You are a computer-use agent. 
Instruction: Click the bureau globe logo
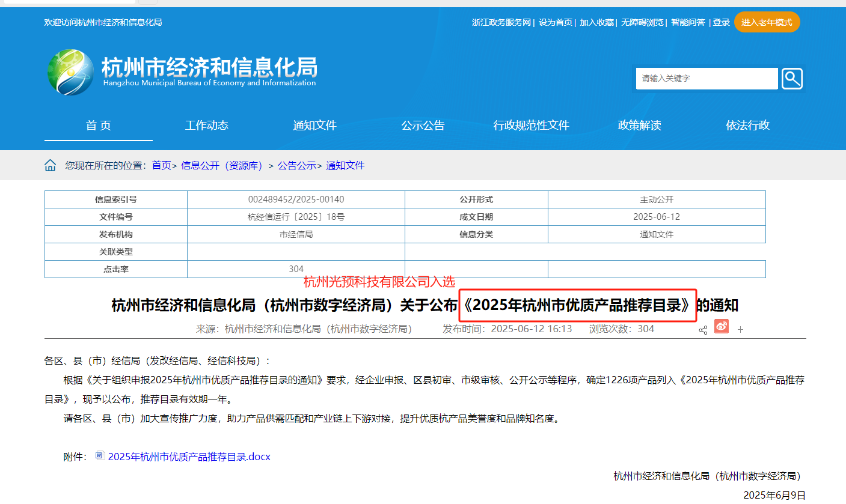pos(71,72)
